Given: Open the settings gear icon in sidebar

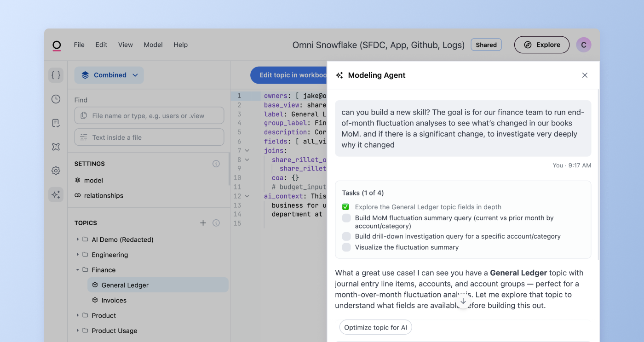Looking at the screenshot, I should point(56,171).
